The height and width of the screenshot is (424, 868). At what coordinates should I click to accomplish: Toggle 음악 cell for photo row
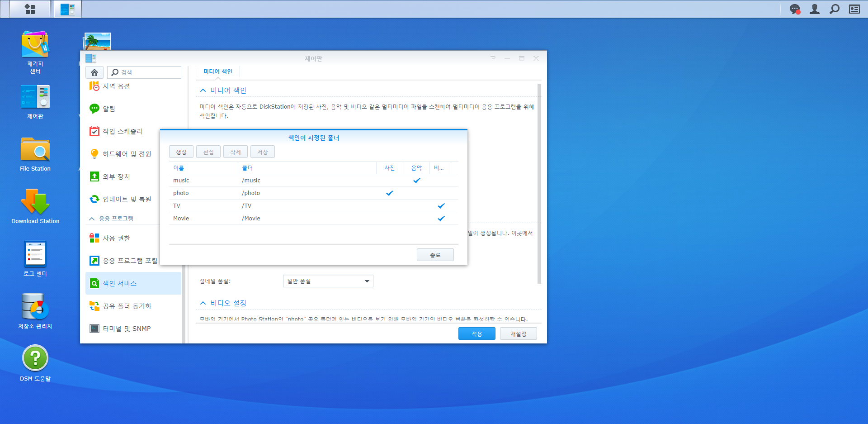coord(416,193)
